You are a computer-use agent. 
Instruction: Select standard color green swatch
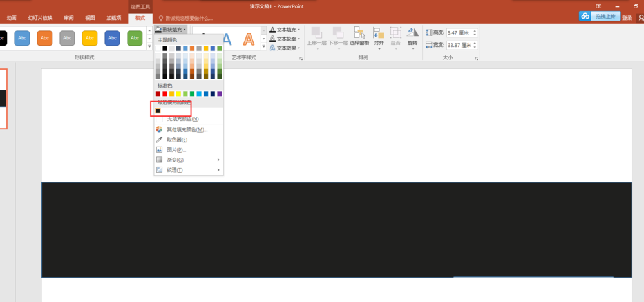click(x=192, y=93)
